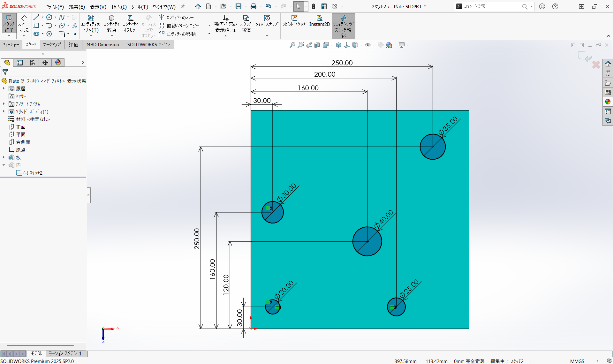Select the Polygon sketch tool

[x=49, y=34]
